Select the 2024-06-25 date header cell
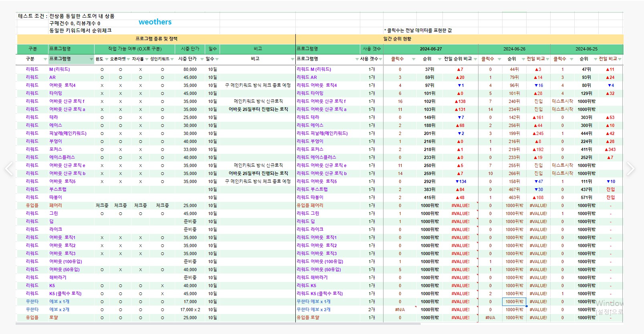Image resolution: width=644 pixels, height=334 pixels. click(x=587, y=49)
